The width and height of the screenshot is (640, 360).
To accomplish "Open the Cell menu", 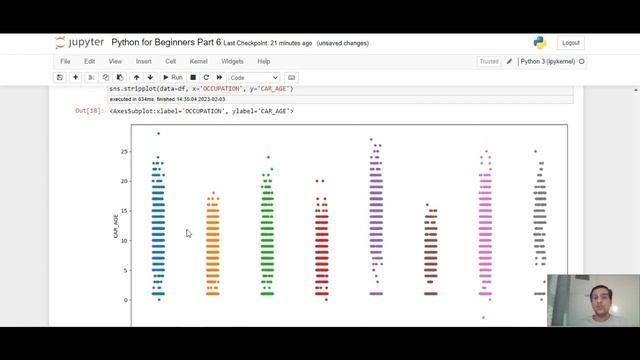I will tap(171, 62).
